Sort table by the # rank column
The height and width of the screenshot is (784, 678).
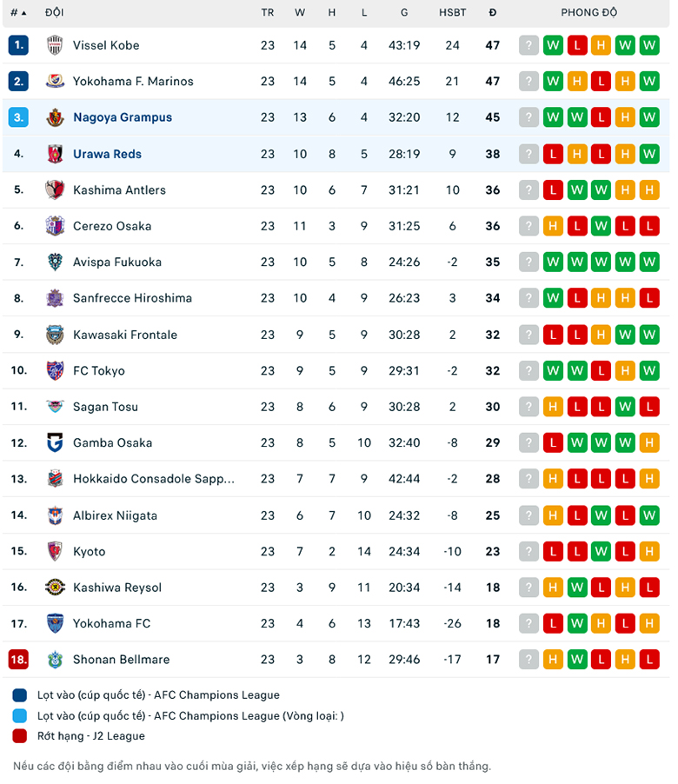click(17, 13)
